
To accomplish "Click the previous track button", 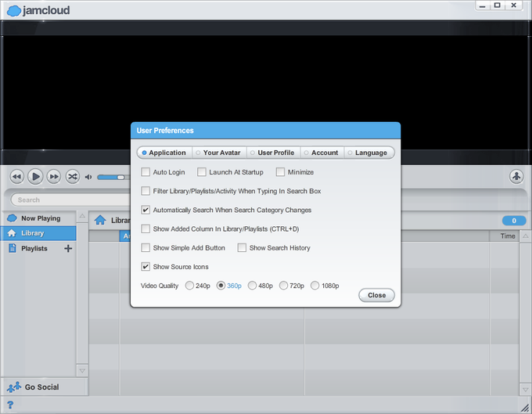I will (16, 176).
